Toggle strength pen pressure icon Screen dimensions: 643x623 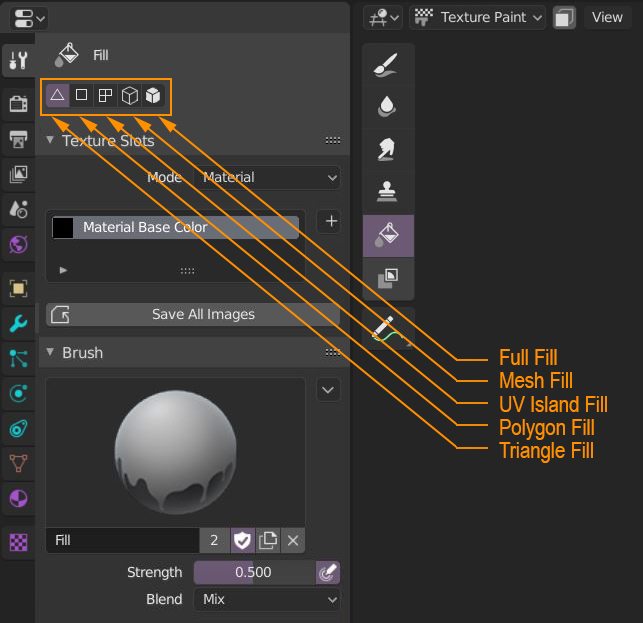tap(328, 573)
